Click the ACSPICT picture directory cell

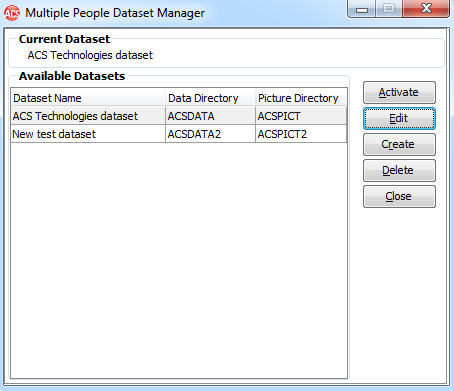pos(301,116)
